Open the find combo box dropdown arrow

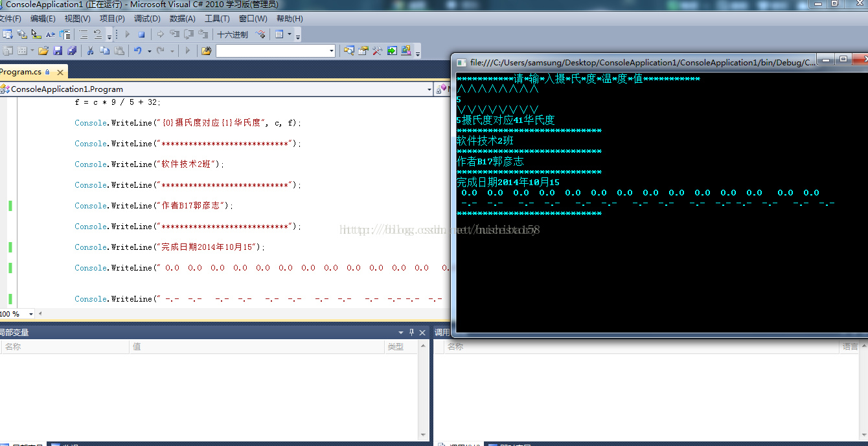332,50
